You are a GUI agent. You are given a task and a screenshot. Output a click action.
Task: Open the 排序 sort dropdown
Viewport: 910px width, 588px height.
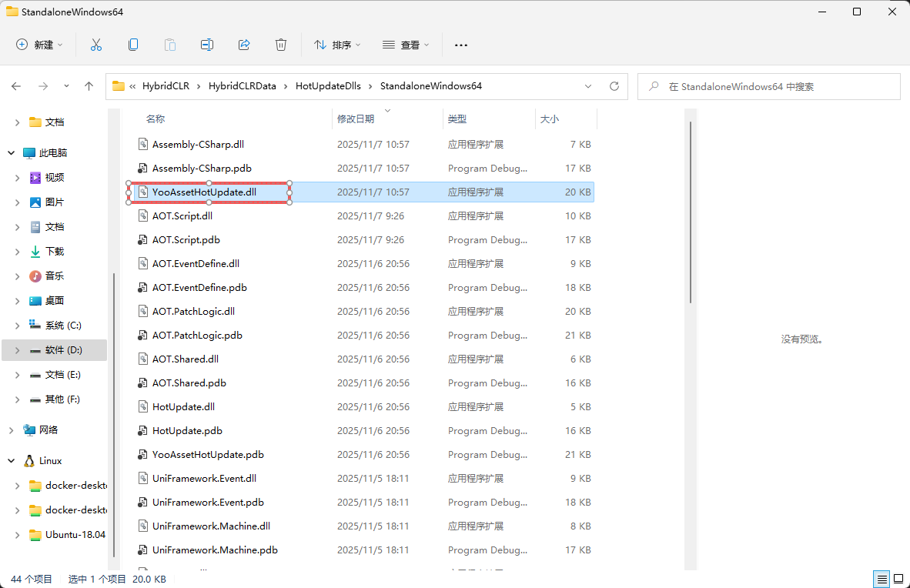[x=337, y=45]
